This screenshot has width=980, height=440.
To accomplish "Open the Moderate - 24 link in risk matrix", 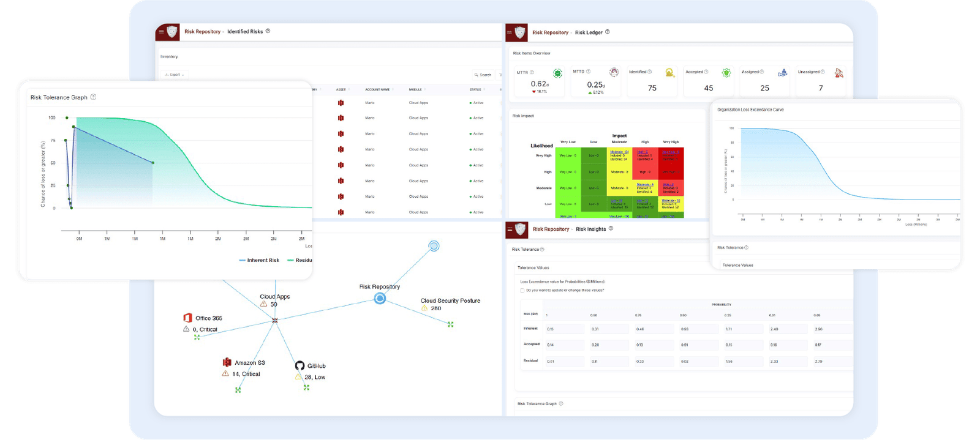I will click(x=619, y=152).
